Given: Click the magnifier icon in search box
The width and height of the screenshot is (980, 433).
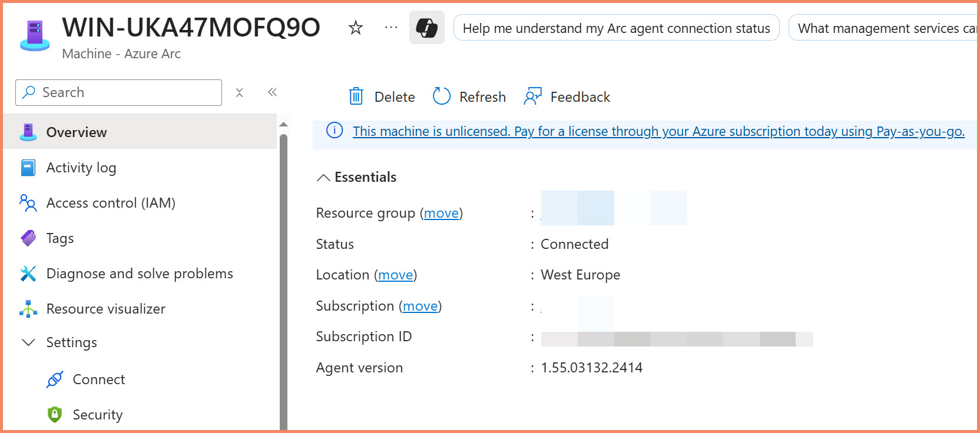Looking at the screenshot, I should (x=28, y=92).
